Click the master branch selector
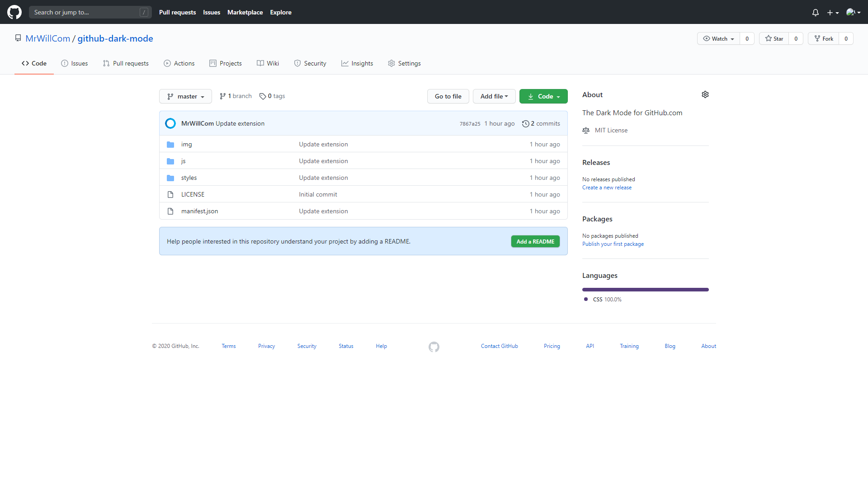This screenshot has height=488, width=868. (x=187, y=96)
